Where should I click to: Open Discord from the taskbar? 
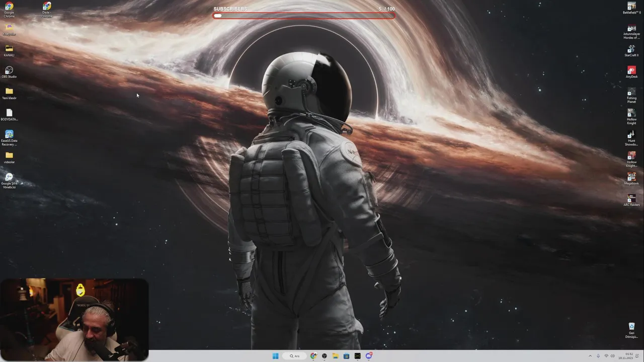point(369,356)
